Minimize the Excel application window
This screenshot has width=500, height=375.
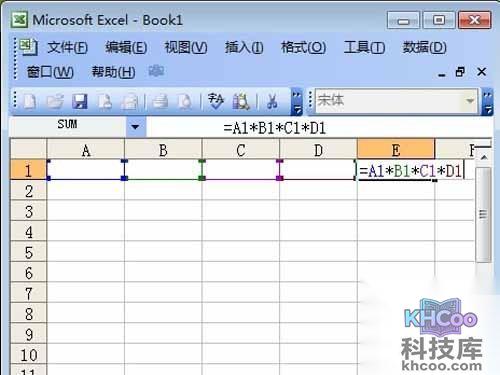[x=404, y=20]
